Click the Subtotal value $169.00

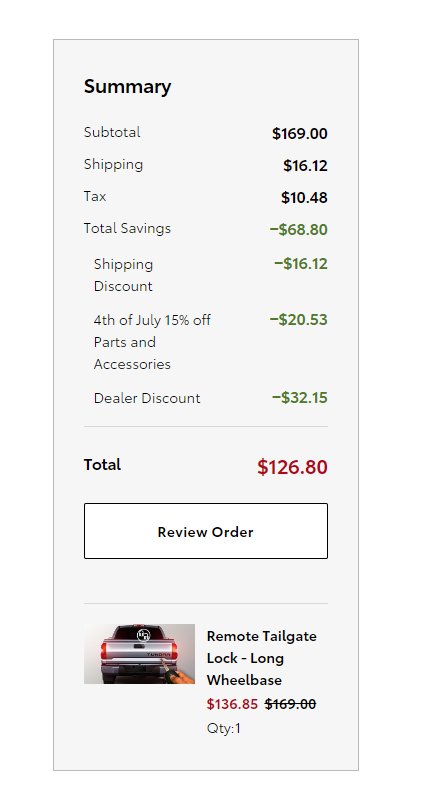click(x=299, y=134)
